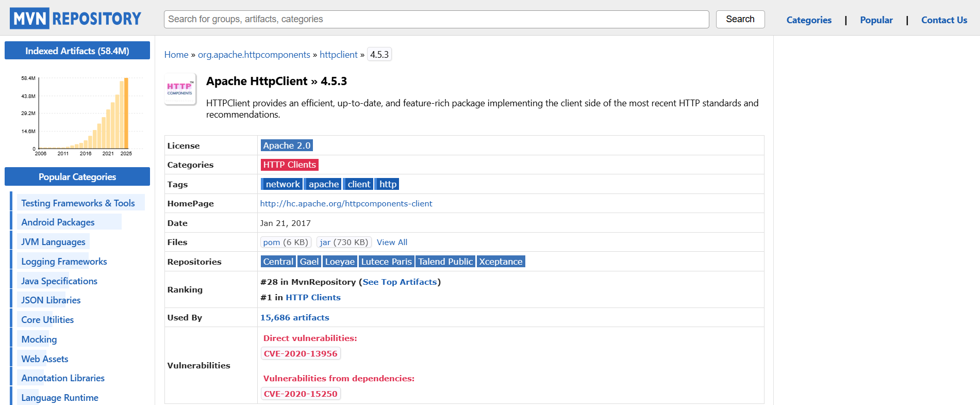Click the indexed artifacts bar chart
The image size is (980, 405).
coord(77,115)
